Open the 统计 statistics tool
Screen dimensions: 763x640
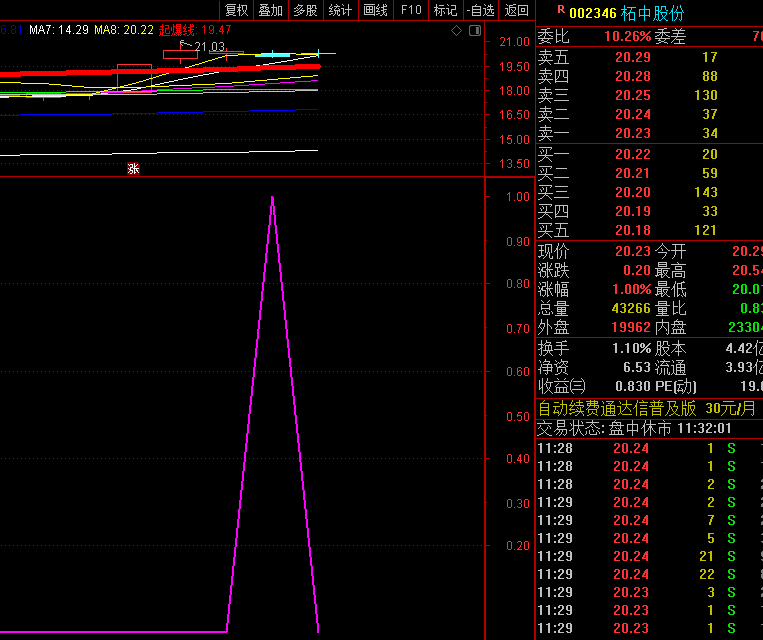click(x=340, y=10)
